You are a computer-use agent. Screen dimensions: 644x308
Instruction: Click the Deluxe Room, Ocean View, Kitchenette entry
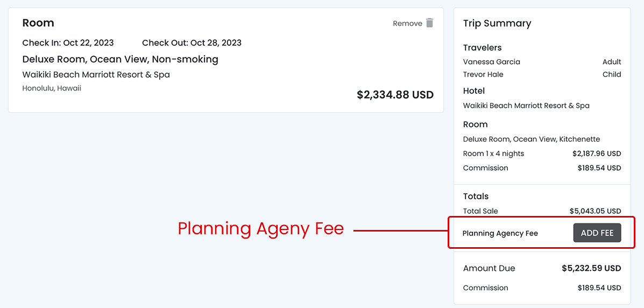[x=531, y=139]
